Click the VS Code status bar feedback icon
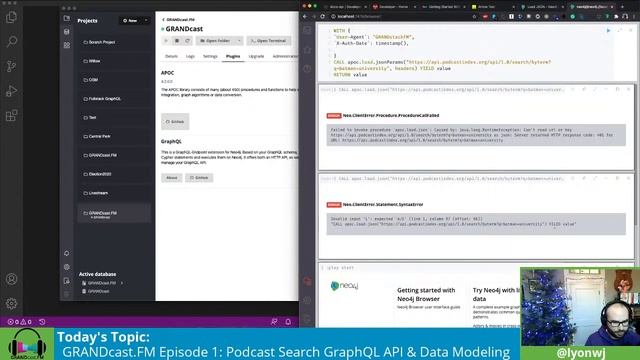640x360 pixels. (x=274, y=322)
